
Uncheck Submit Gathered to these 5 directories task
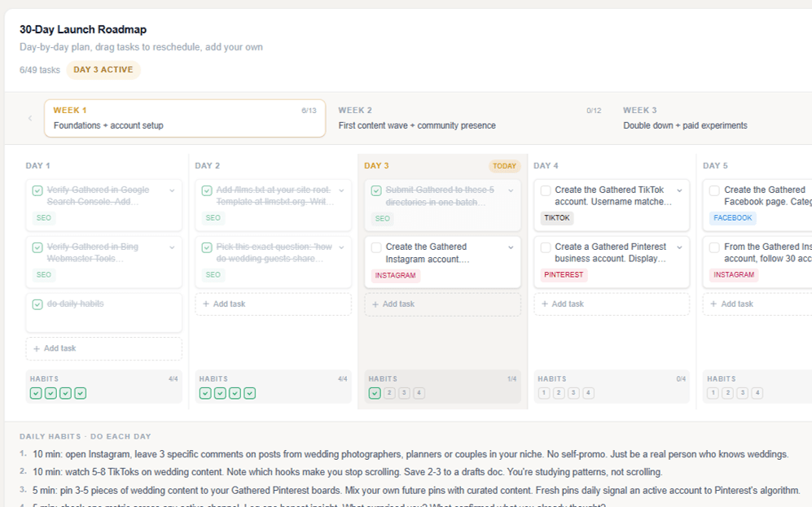[376, 190]
